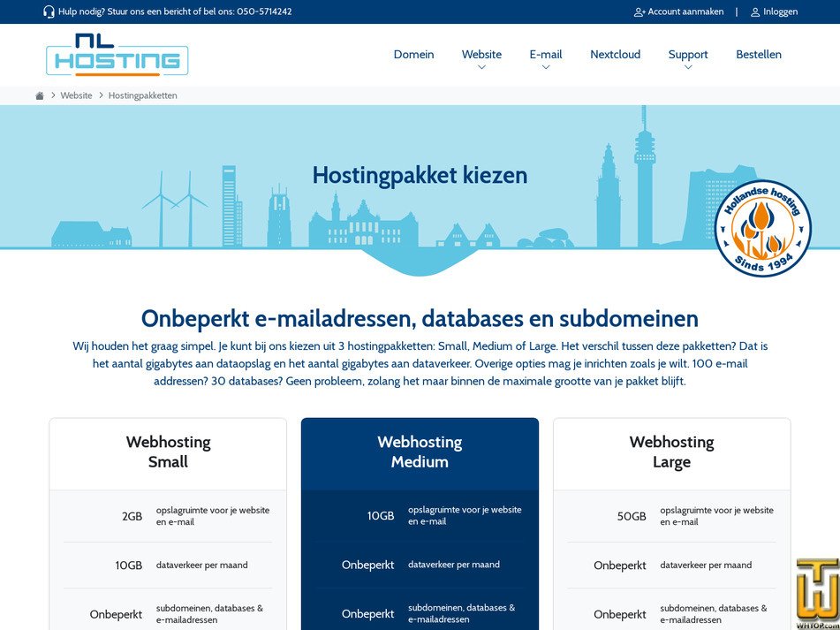Go to home via breadcrumb house icon

tap(40, 96)
